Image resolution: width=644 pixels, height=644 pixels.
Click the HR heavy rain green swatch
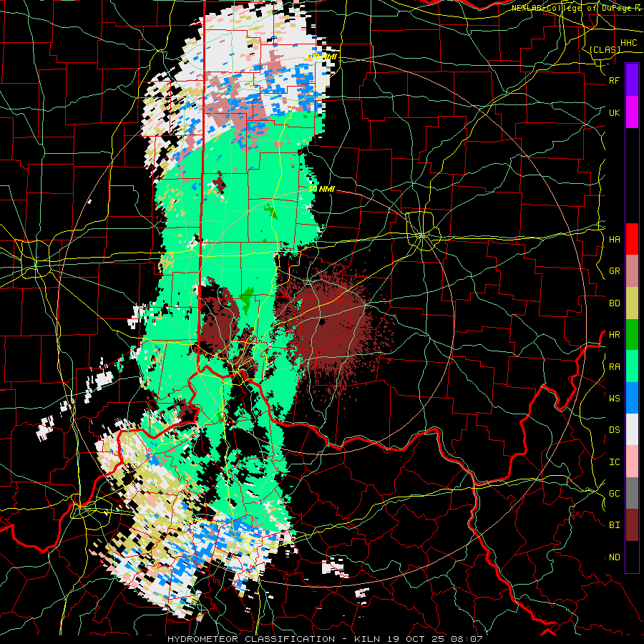point(632,335)
